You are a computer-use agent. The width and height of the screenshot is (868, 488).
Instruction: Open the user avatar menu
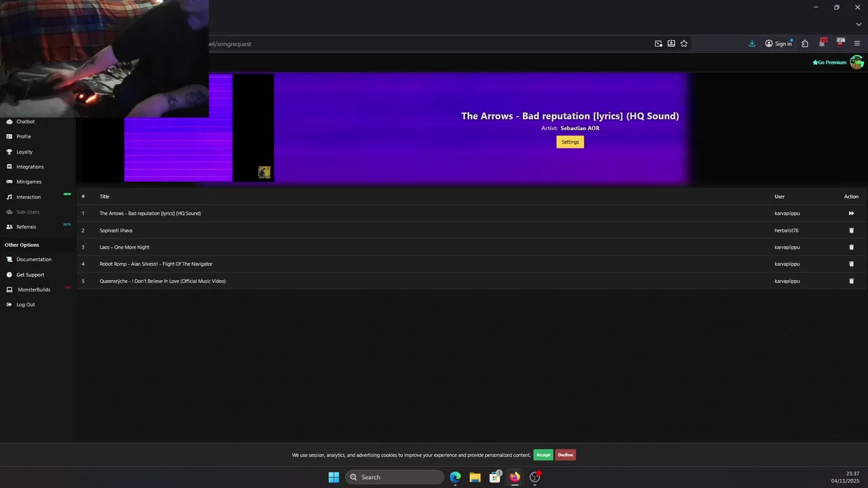point(856,62)
